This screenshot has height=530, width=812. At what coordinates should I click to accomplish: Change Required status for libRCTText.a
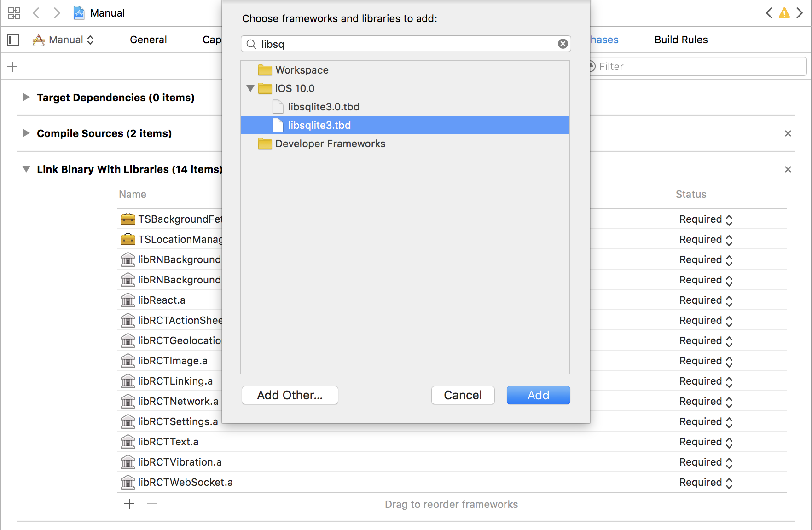pyautogui.click(x=706, y=442)
